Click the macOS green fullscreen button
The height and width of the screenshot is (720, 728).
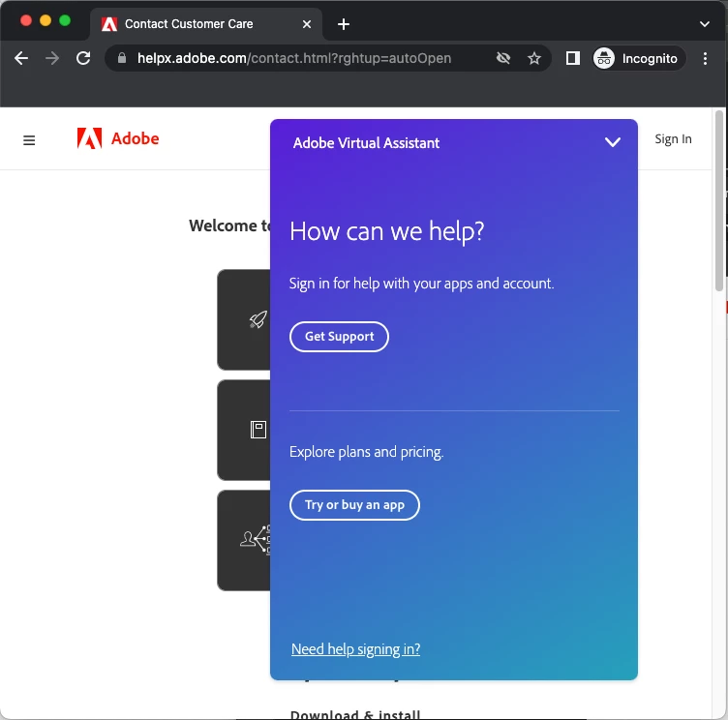tap(65, 20)
